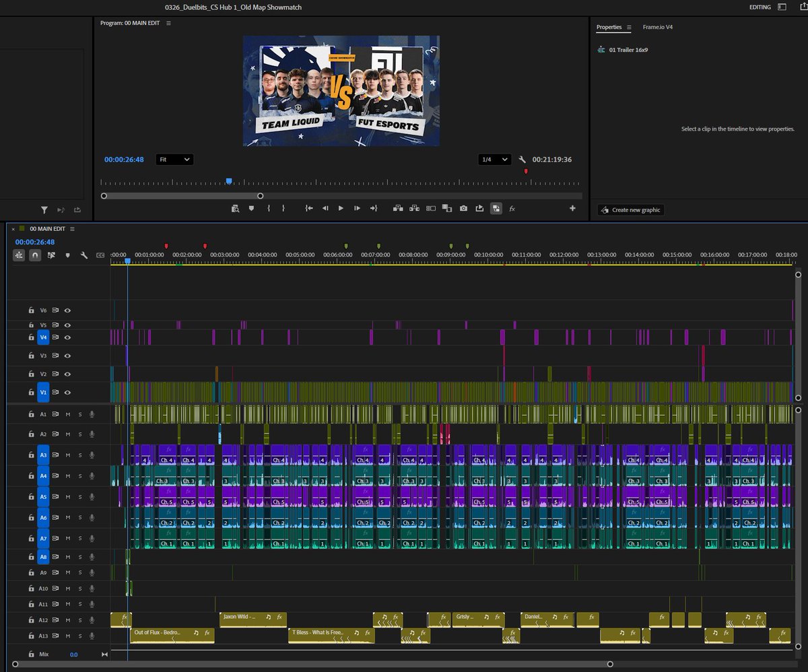Toggle lock on track V6
The image size is (808, 672).
(x=31, y=310)
